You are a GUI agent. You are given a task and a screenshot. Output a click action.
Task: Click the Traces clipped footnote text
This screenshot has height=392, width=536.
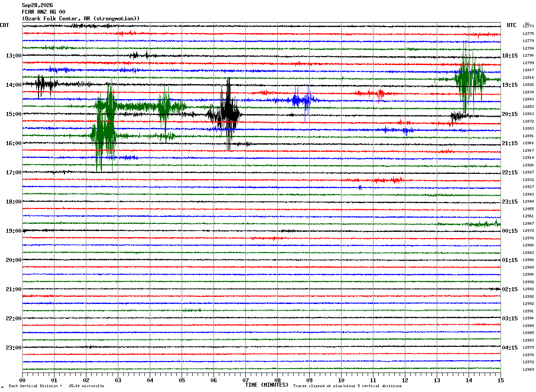(347, 386)
